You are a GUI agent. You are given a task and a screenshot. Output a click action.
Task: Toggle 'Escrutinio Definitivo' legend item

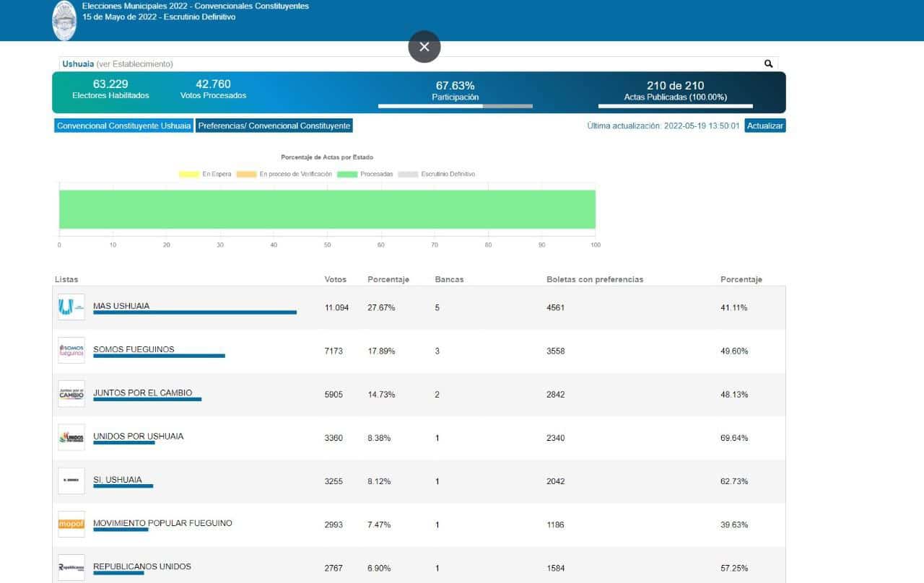437,174
